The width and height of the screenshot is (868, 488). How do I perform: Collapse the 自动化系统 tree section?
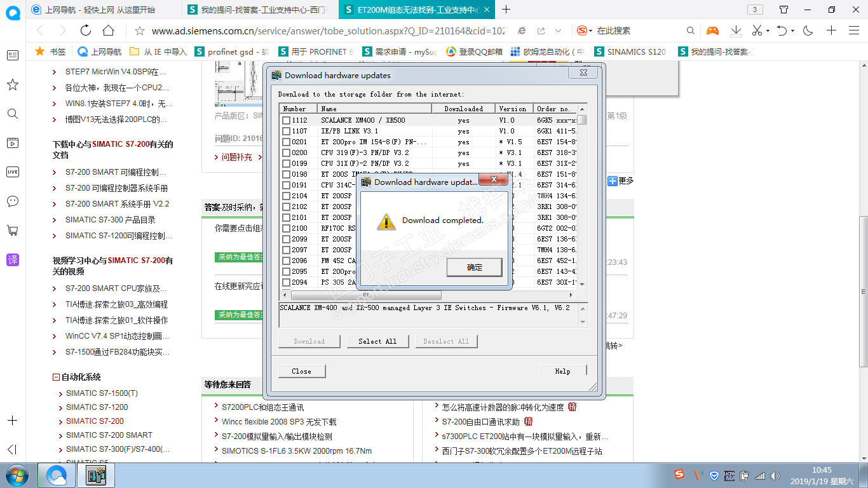(x=57, y=377)
